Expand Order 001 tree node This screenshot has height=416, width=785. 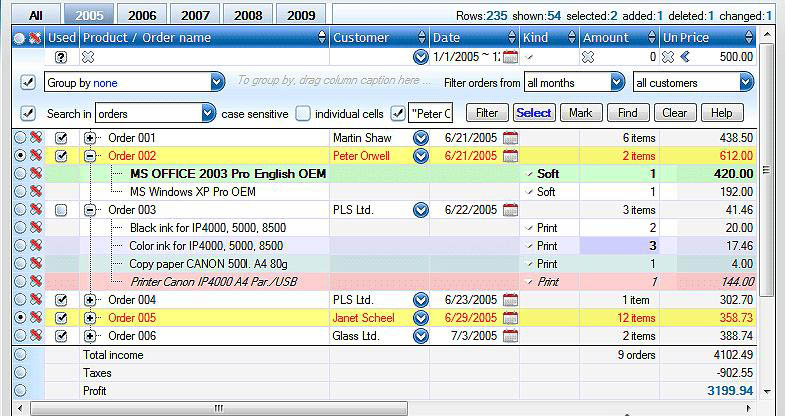point(90,138)
